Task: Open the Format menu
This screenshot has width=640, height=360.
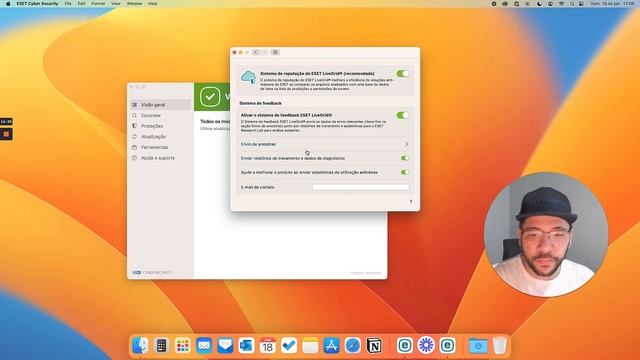Action: click(98, 4)
